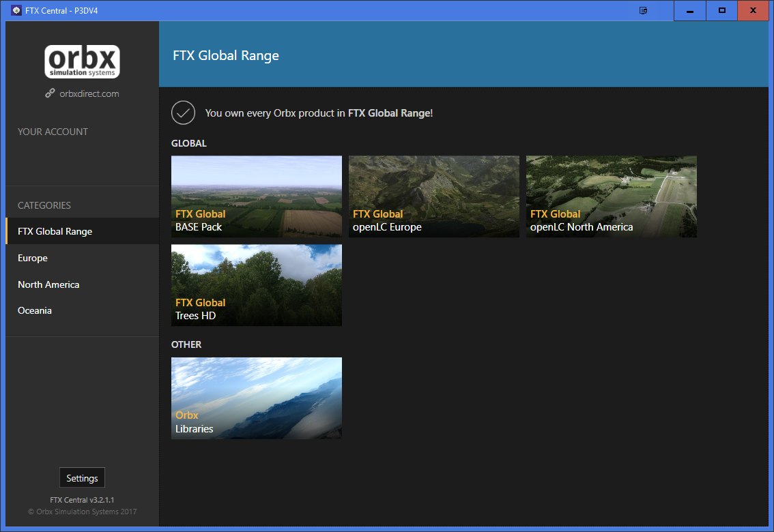Close the FTX Central window
Viewport: 774px width, 532px height.
point(753,10)
